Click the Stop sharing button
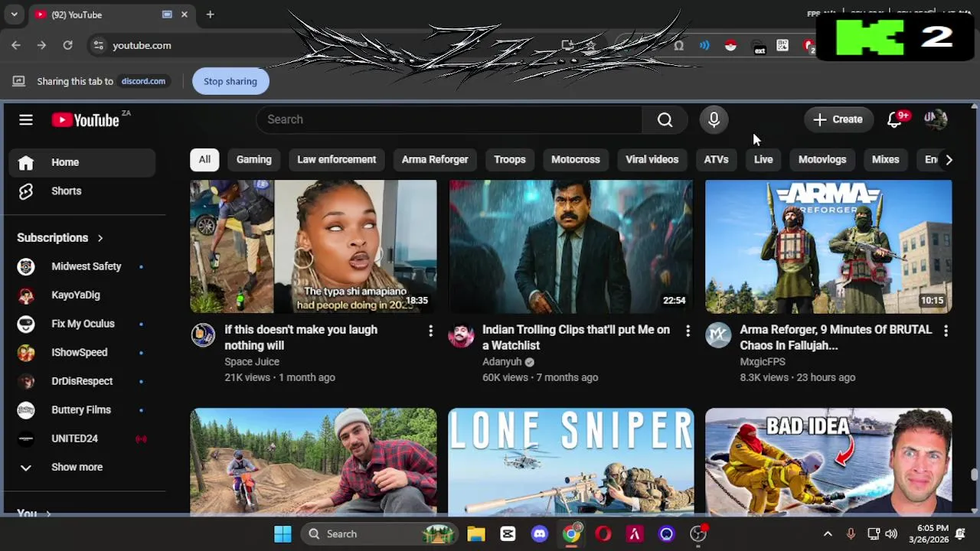 (230, 81)
